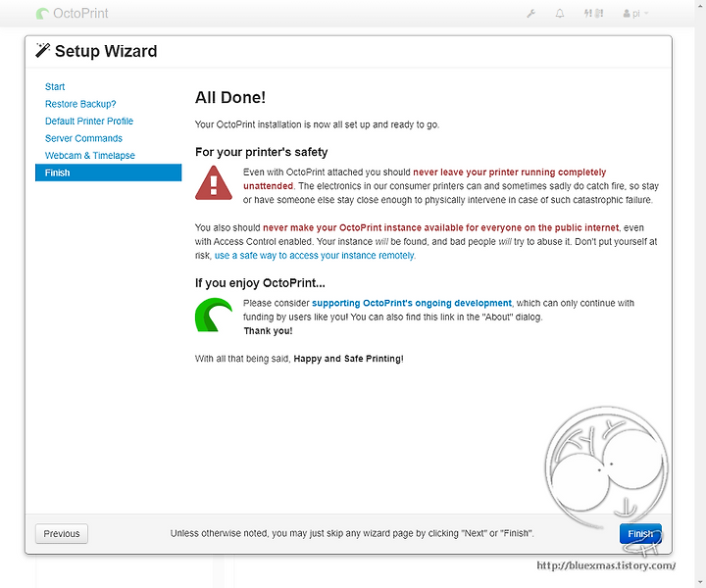Follow supporting OctoPrint's ongoing development link
Viewport: 706px width, 588px height.
(412, 303)
